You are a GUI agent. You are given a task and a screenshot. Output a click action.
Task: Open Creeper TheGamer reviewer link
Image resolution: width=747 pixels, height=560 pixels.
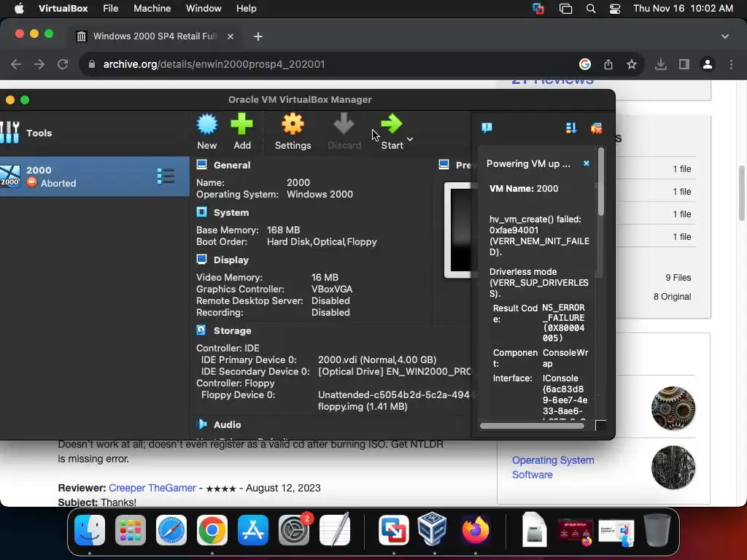[152, 488]
